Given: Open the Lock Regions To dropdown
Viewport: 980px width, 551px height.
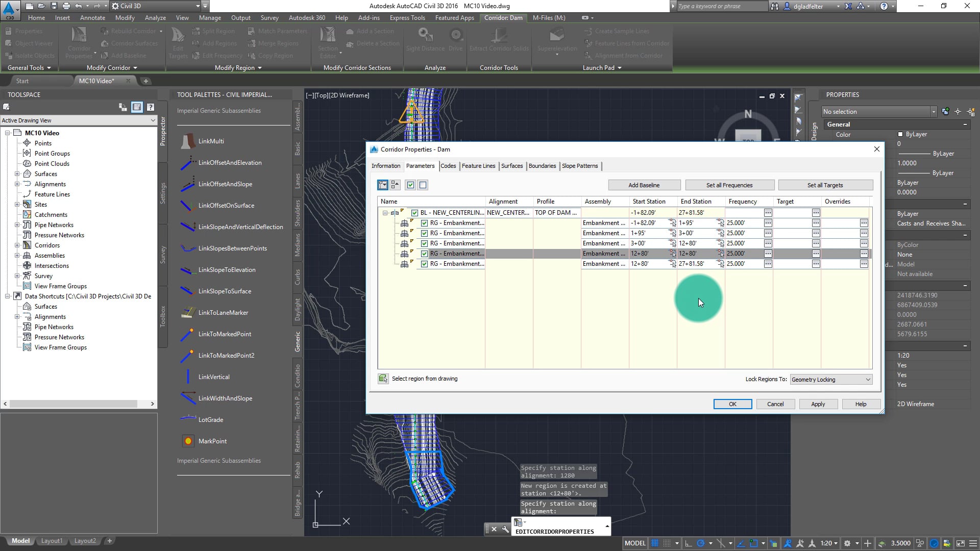Looking at the screenshot, I should pos(830,380).
